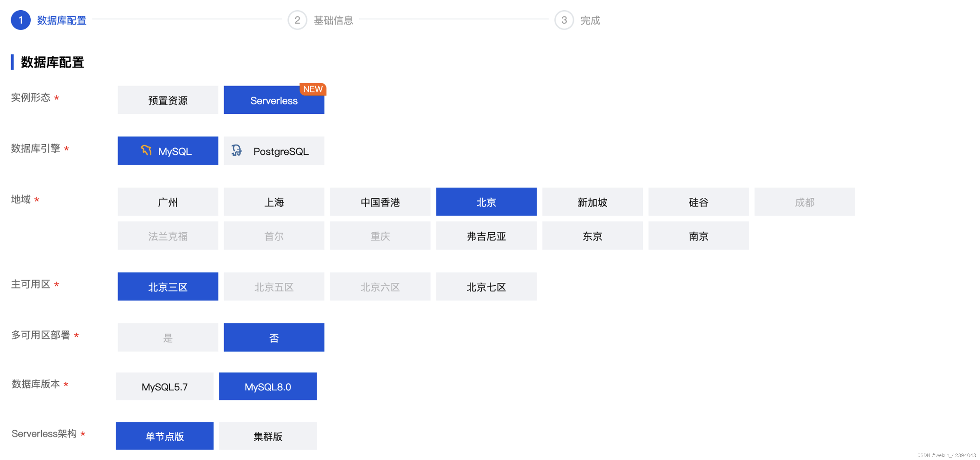Click step 2 circle for 基础信息

coord(297,20)
